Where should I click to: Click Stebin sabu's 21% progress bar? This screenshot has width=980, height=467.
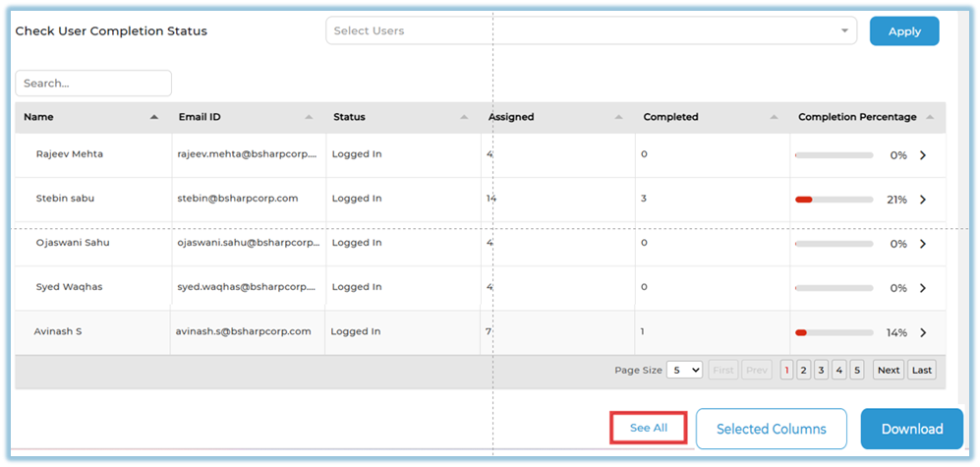[834, 200]
